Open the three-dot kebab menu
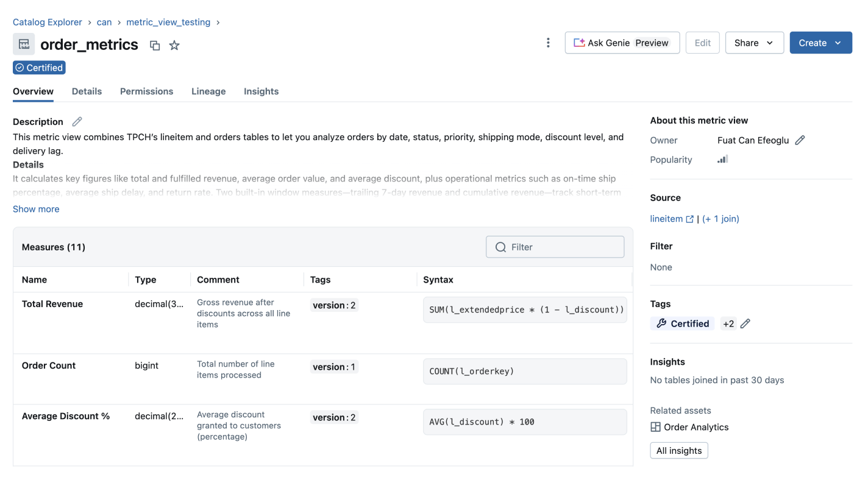 click(x=548, y=43)
